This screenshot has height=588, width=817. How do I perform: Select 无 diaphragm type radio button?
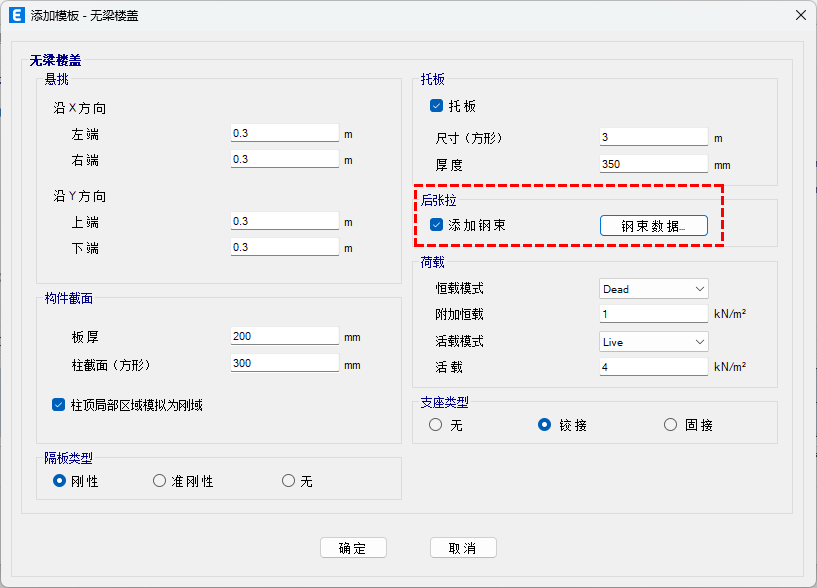click(289, 481)
